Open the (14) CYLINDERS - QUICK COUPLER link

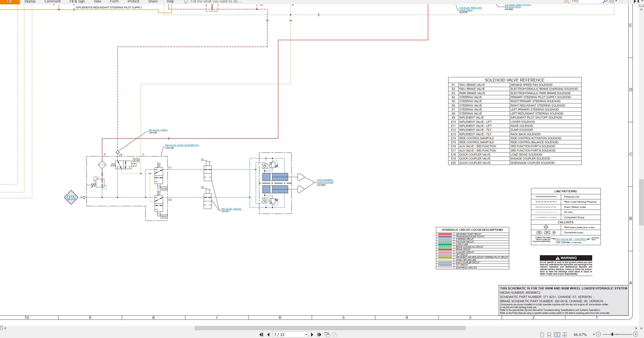pos(325,181)
